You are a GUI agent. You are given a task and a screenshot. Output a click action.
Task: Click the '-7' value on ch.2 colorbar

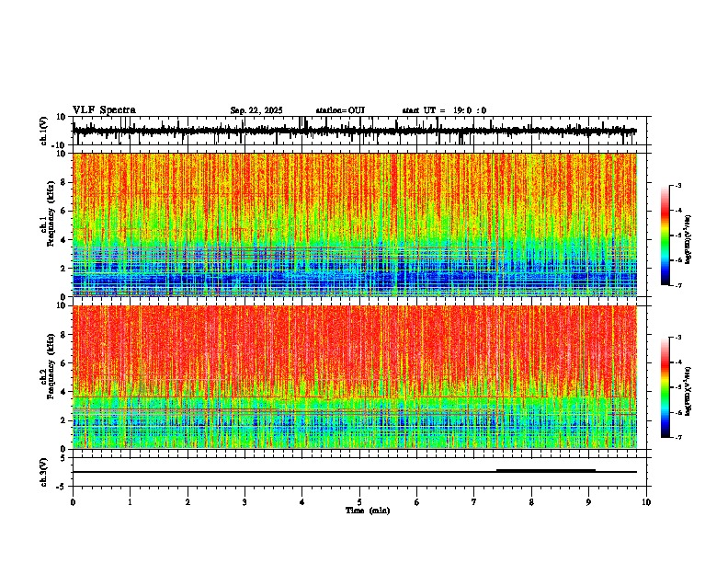pyautogui.click(x=678, y=437)
